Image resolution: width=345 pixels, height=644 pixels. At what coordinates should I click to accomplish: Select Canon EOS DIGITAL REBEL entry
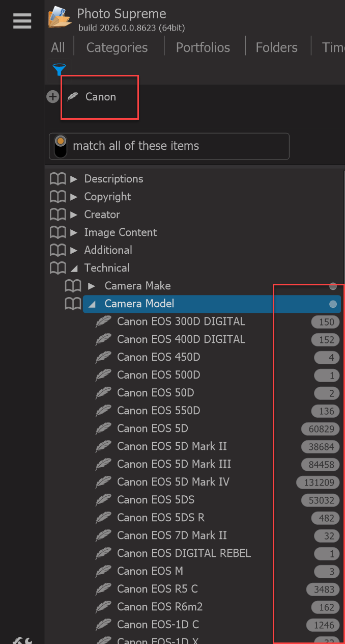point(184,553)
